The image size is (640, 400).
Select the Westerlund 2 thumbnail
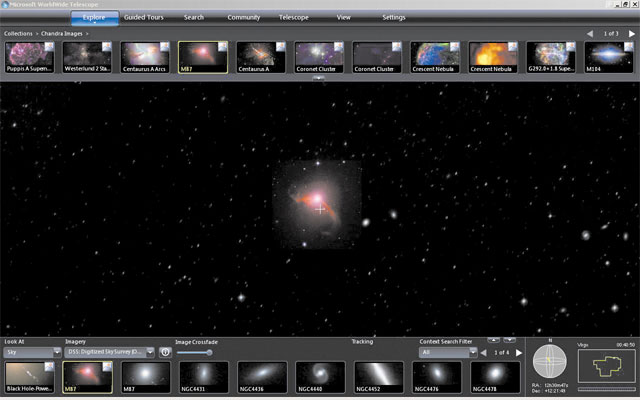87,58
